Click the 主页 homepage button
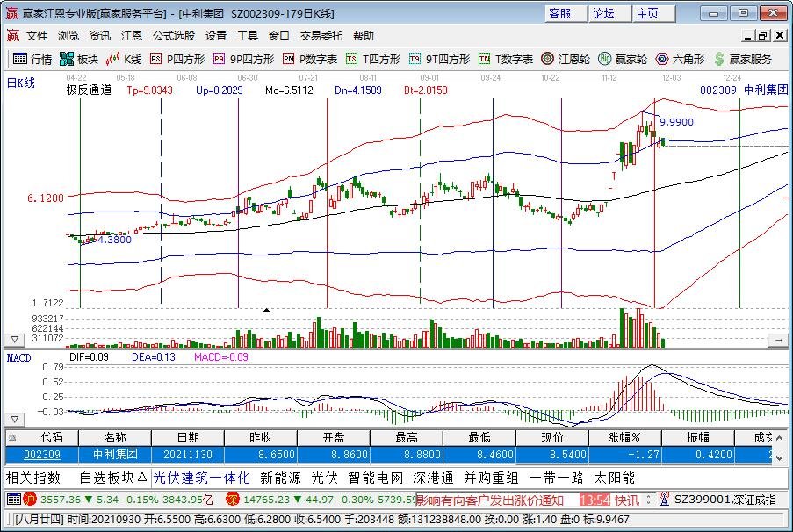The image size is (793, 532). (654, 13)
